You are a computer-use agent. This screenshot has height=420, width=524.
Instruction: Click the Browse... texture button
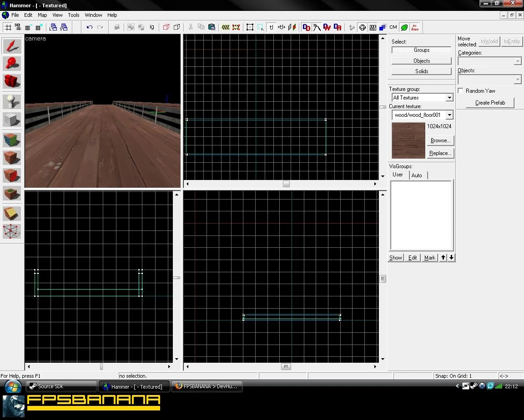[440, 140]
